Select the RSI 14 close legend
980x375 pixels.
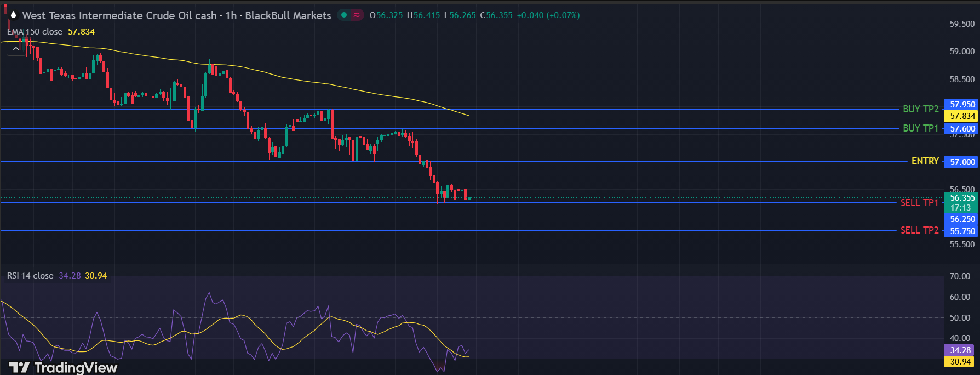[x=30, y=275]
